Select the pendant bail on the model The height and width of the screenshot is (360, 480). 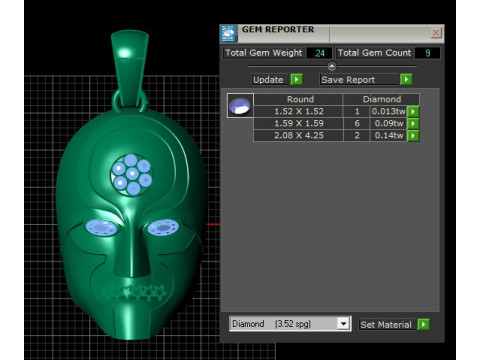[129, 67]
